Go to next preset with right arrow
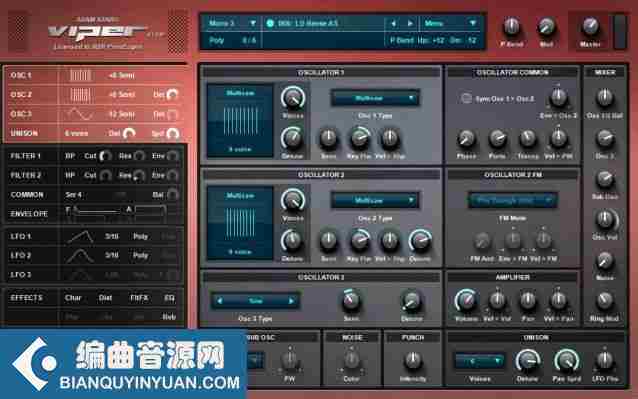 coord(410,24)
